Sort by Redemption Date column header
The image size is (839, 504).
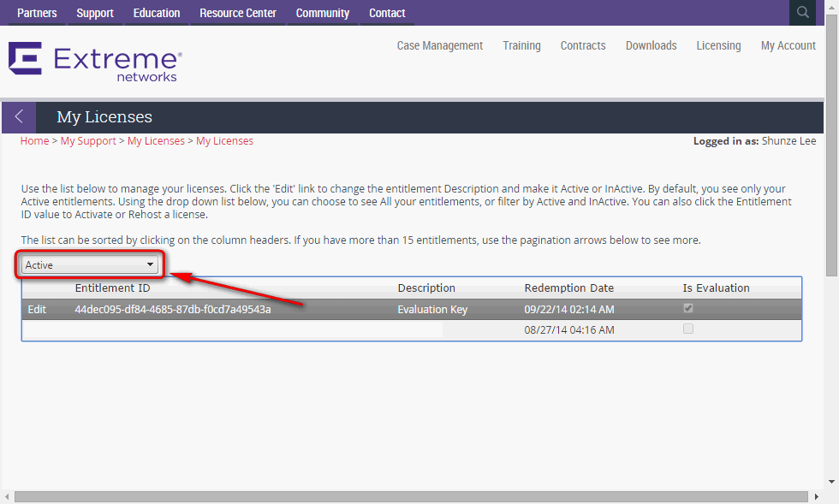tap(568, 288)
